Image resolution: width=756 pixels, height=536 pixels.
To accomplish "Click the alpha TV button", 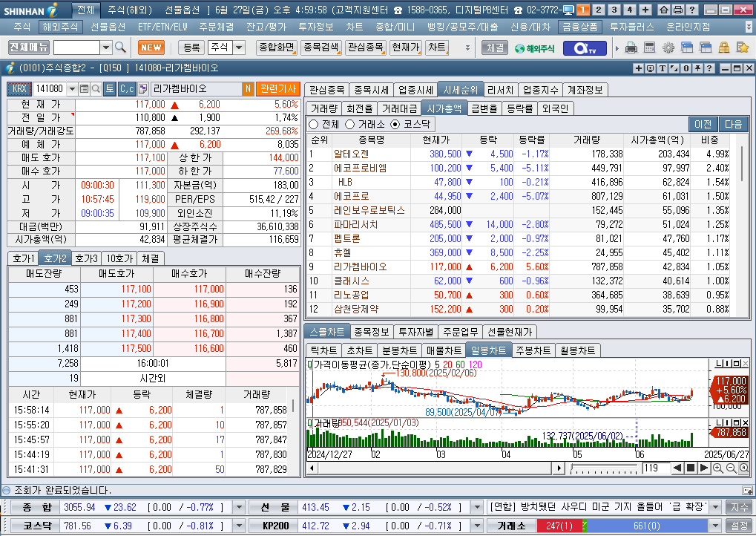I will click(585, 48).
